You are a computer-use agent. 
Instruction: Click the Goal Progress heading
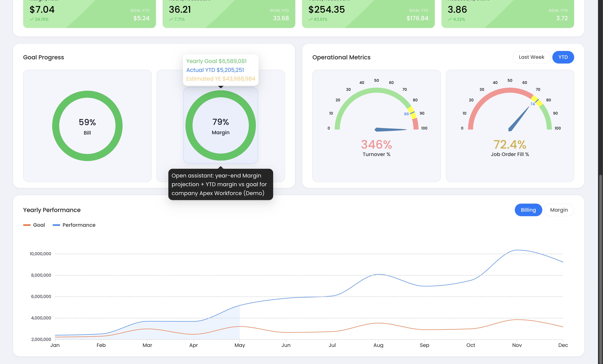tap(44, 57)
